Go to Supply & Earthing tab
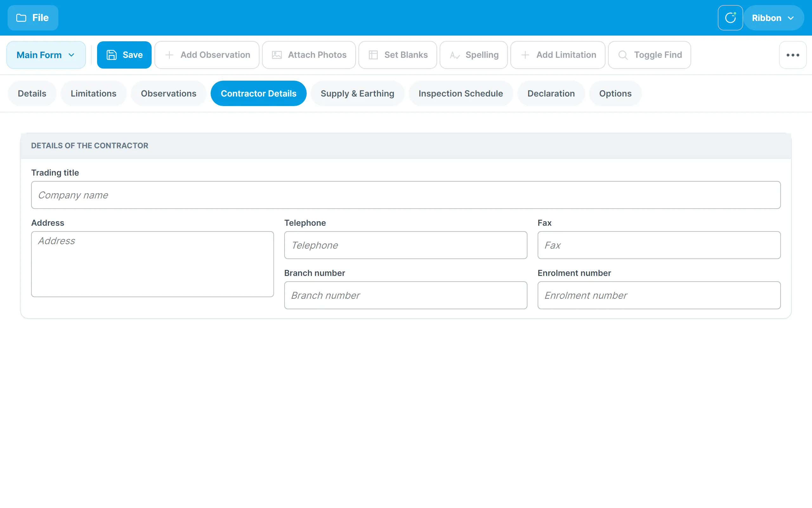Viewport: 812px width, 508px height. pos(357,93)
